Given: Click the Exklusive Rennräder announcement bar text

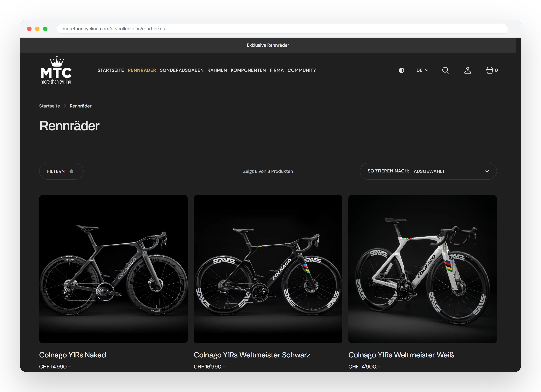Looking at the screenshot, I should [268, 45].
